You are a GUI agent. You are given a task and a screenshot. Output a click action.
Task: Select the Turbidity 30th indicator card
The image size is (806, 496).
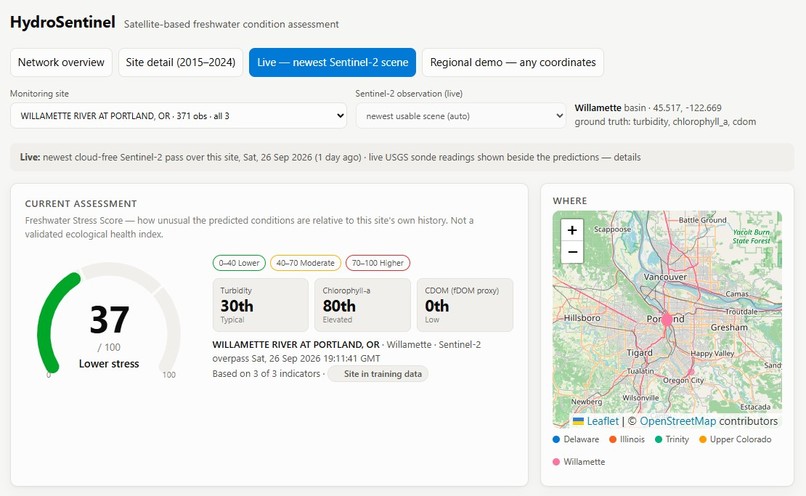pos(261,305)
